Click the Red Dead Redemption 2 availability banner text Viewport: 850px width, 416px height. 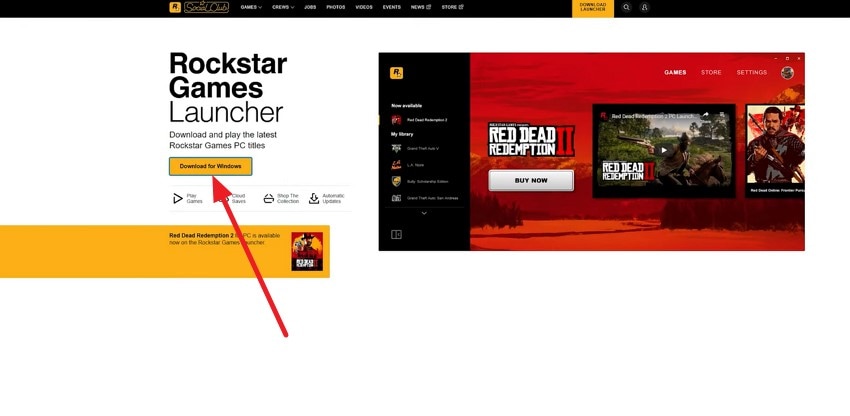[x=224, y=239]
